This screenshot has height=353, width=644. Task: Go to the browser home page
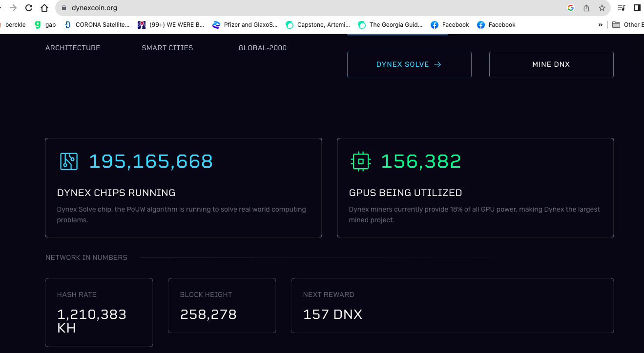[x=44, y=8]
